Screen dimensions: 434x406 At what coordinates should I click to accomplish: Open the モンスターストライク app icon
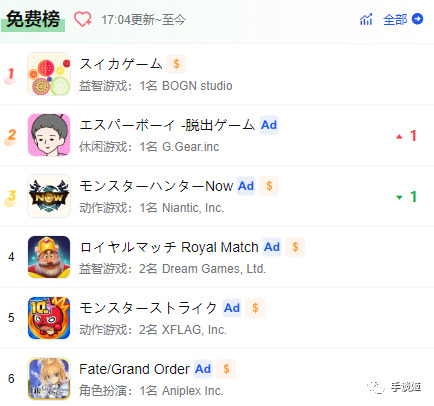coord(49,318)
